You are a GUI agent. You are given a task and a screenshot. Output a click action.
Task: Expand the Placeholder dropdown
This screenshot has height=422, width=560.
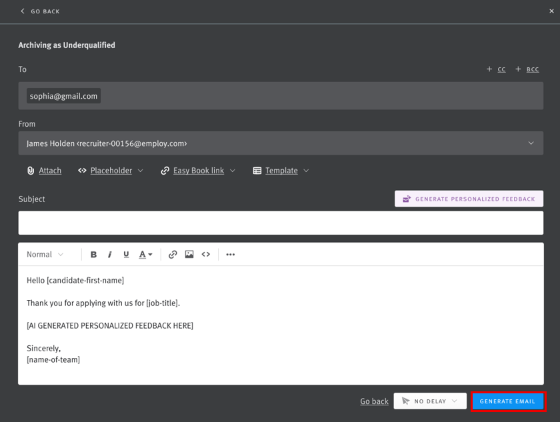[140, 171]
